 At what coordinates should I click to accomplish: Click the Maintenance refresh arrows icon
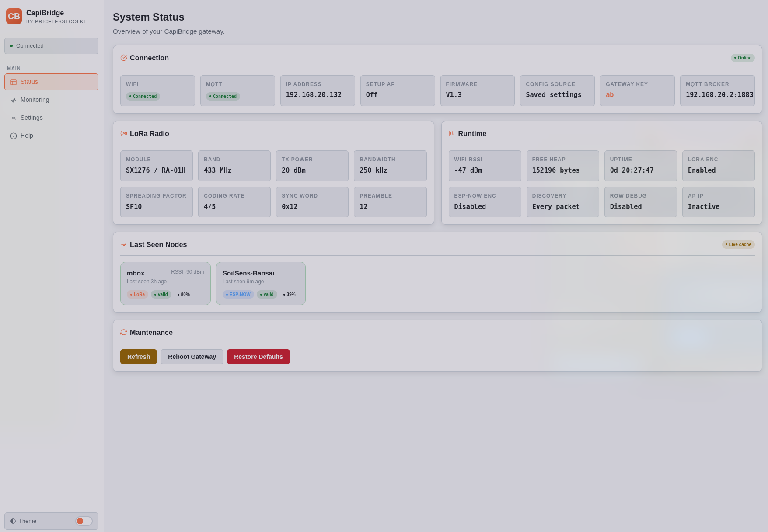(124, 332)
